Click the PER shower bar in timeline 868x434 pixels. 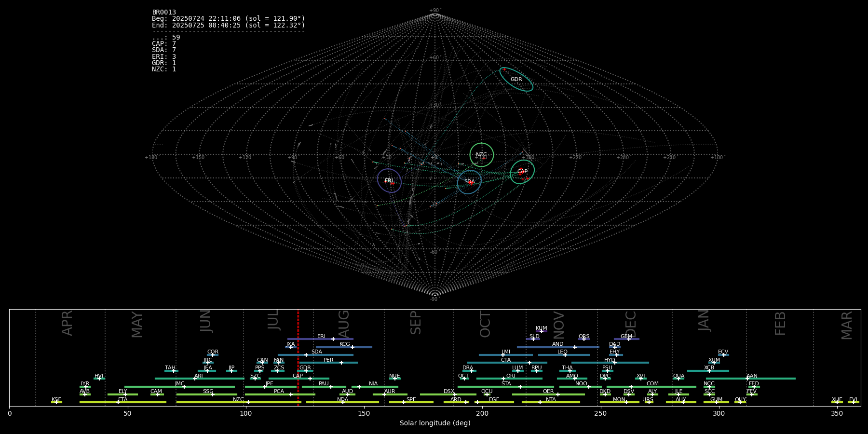[328, 363]
